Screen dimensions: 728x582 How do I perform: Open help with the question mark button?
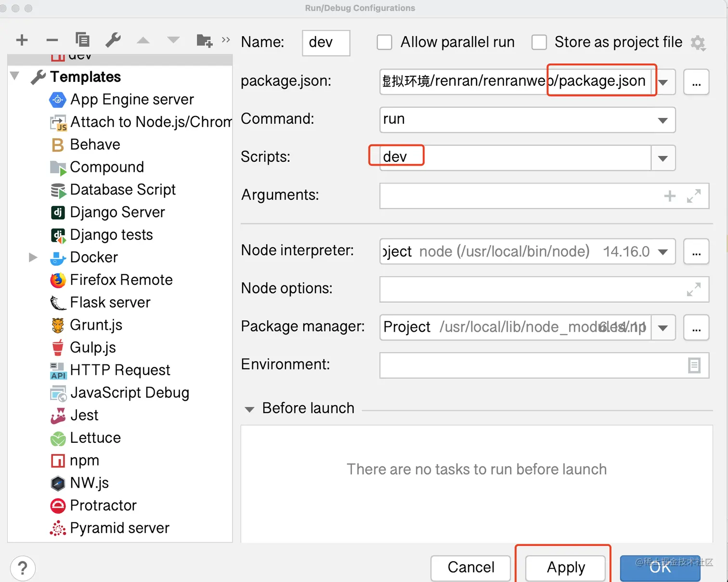pos(23,568)
